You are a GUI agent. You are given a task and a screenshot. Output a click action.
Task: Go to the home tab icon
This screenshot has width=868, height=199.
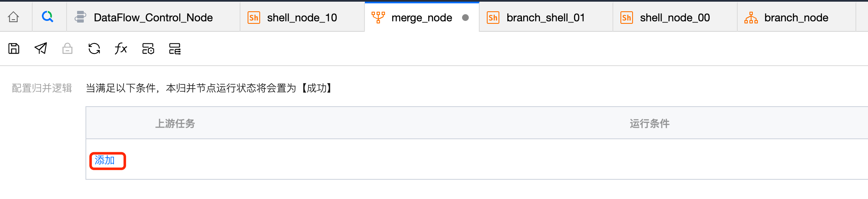coord(14,18)
